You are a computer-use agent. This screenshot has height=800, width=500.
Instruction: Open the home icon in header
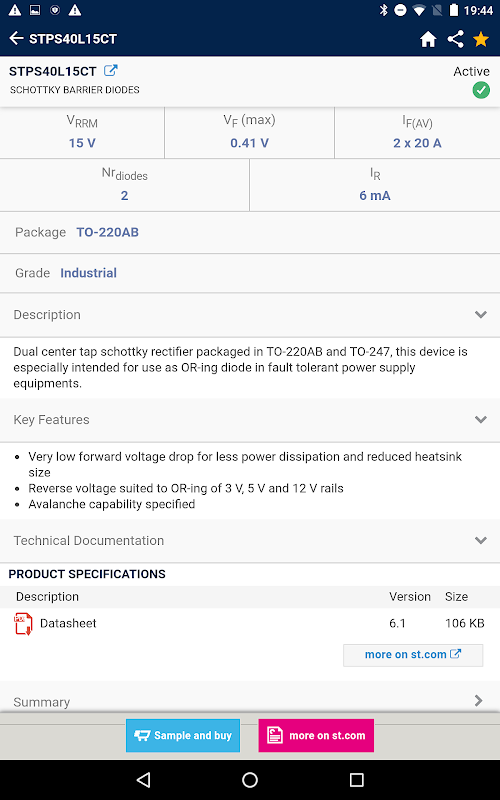tap(428, 39)
